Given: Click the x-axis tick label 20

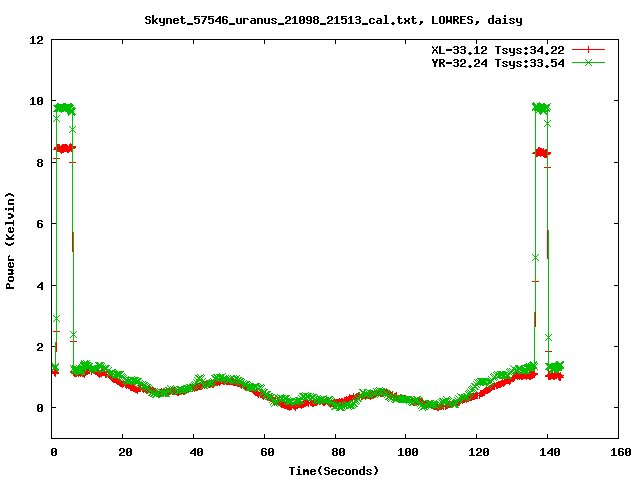Looking at the screenshot, I should [x=125, y=452].
